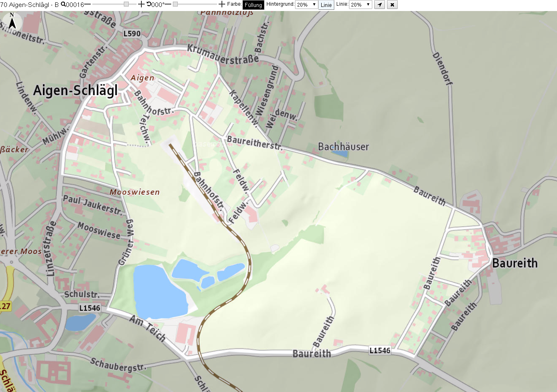Click the location arrow button
The width and height of the screenshot is (557, 392).
coord(380,4)
